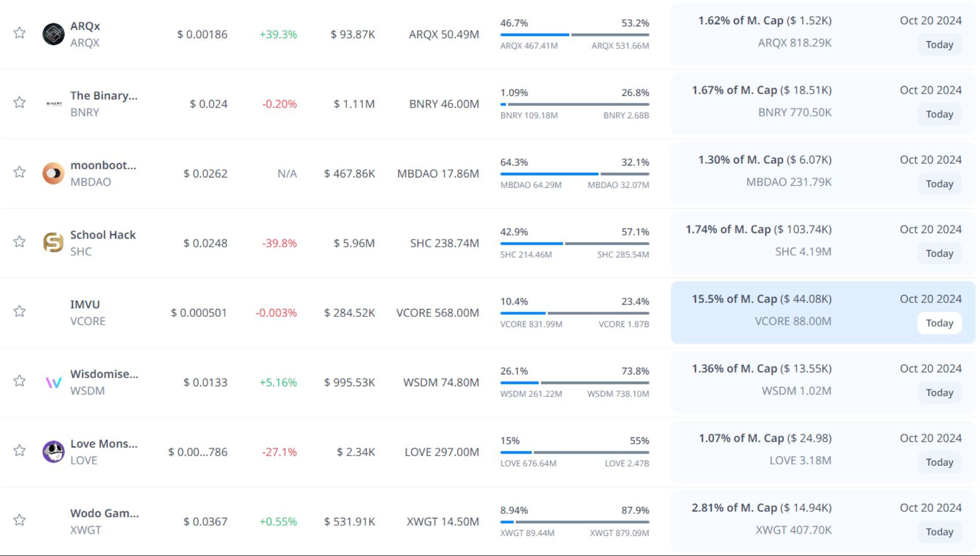
Task: Favorite the Wodo Gaming XWGT row
Action: click(x=20, y=520)
